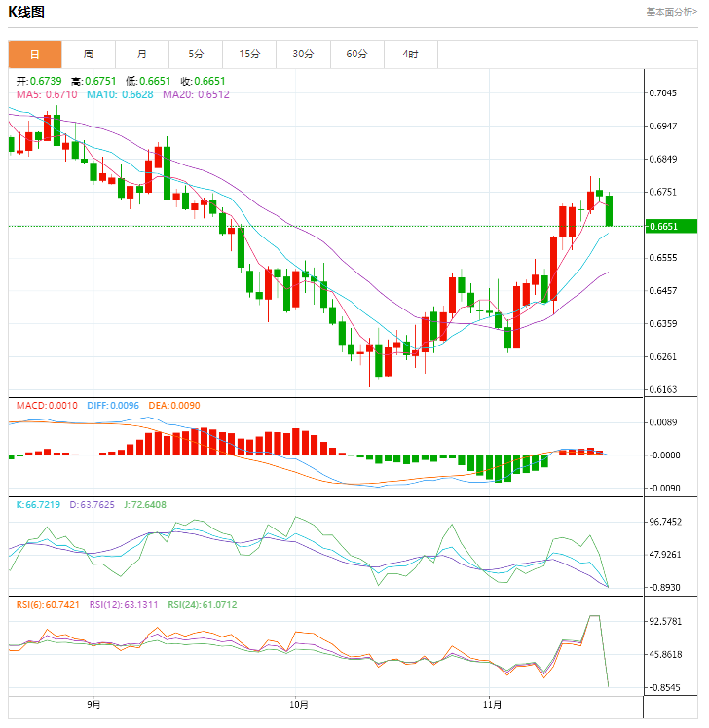Viewport: 709px width, 728px height.
Task: Click the 0.6947 price axis label
Action: 663,127
